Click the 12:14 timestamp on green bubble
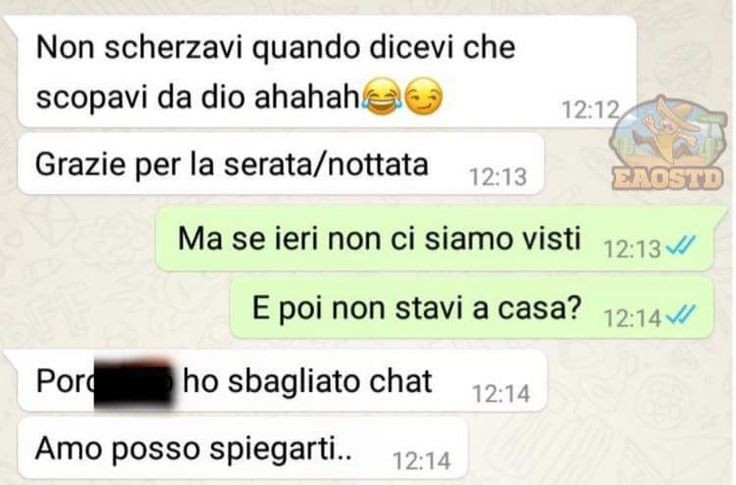This screenshot has height=485, width=736. [632, 319]
